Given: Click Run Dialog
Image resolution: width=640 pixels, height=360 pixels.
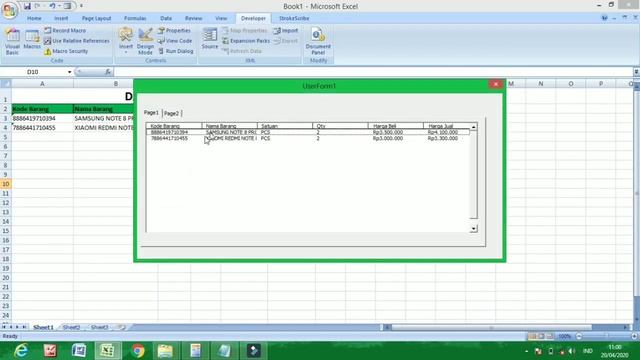Looking at the screenshot, I should (176, 51).
